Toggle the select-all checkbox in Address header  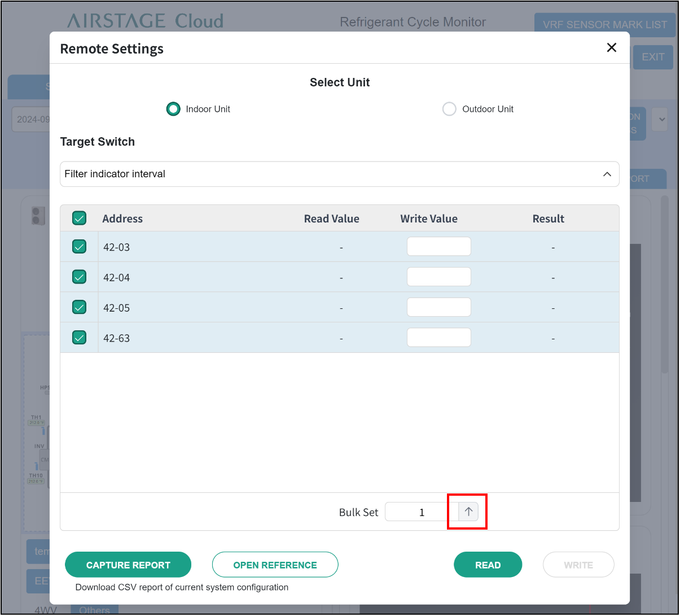[x=80, y=218]
